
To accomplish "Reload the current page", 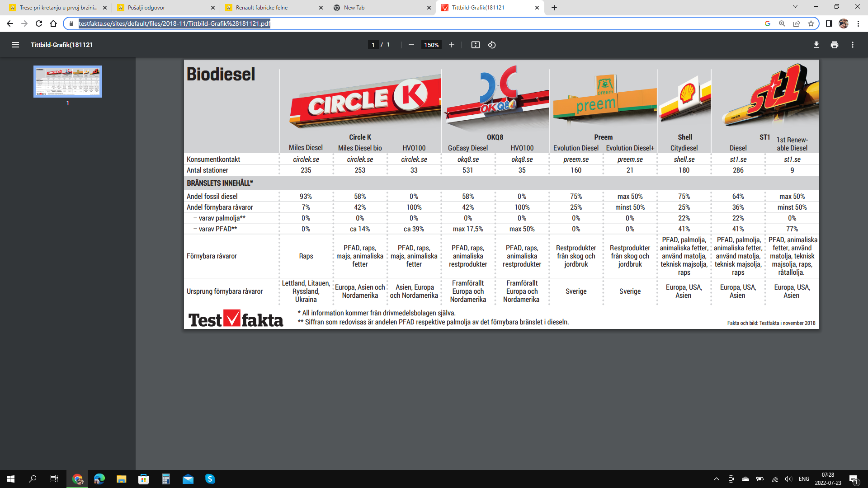I will tap(39, 23).
